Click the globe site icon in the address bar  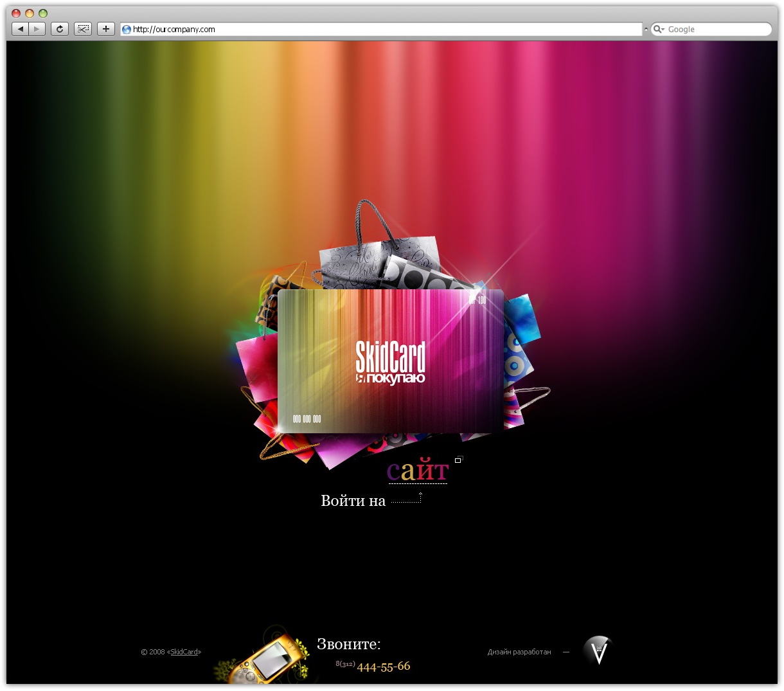tap(127, 30)
